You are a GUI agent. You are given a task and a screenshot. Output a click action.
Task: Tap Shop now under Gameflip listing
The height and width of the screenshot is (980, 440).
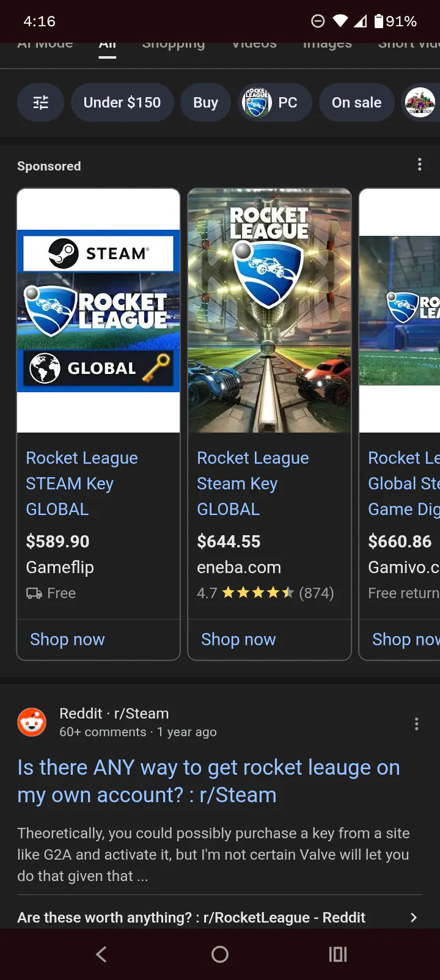click(x=67, y=640)
